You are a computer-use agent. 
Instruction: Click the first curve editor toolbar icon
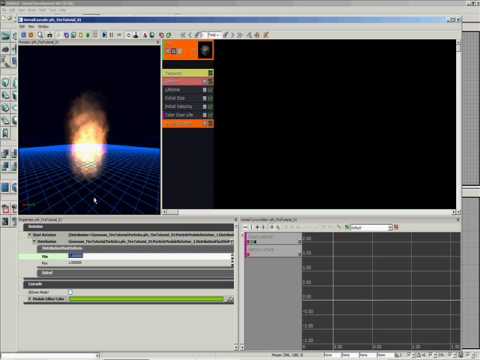pos(245,227)
